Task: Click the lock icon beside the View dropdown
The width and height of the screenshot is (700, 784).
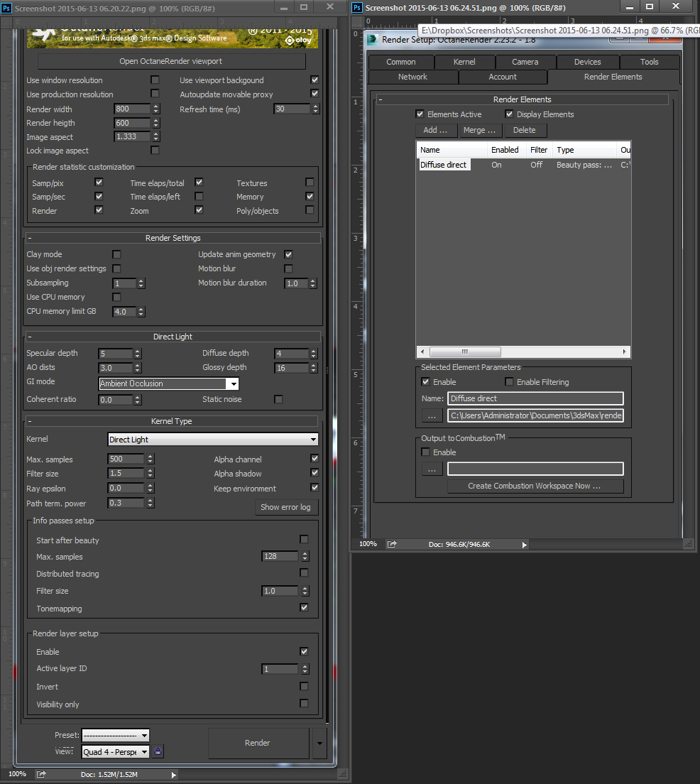Action: click(158, 751)
